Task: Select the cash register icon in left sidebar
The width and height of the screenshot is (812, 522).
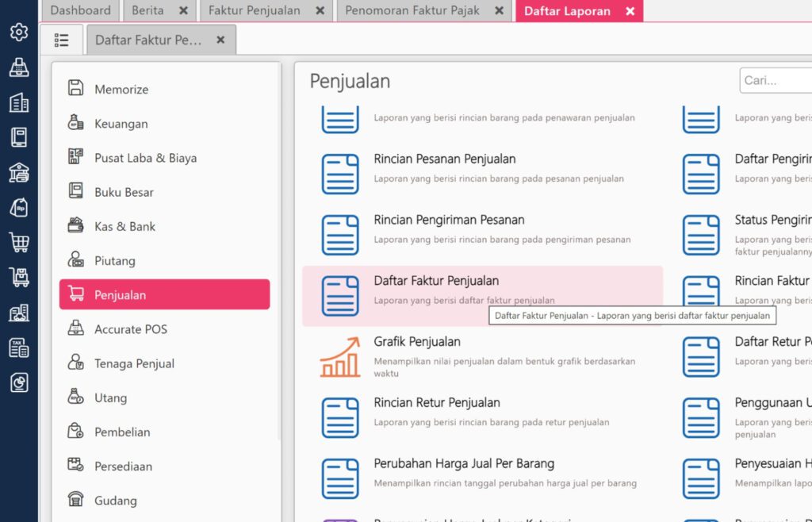Action: click(x=19, y=67)
